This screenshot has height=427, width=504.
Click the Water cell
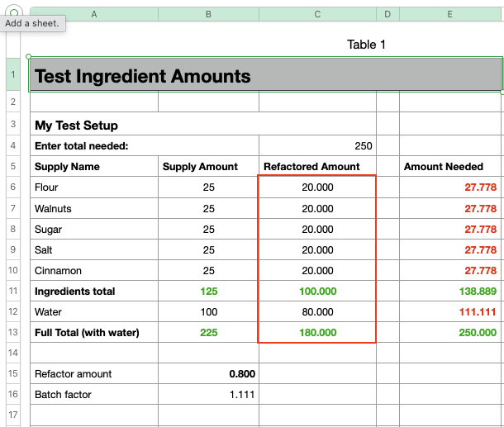[94, 311]
